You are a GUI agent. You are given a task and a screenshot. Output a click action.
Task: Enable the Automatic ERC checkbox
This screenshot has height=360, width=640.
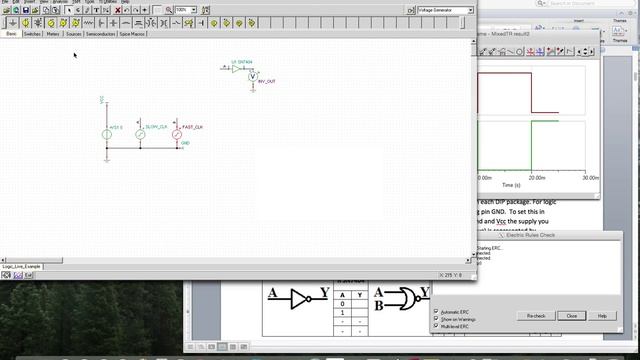click(436, 311)
